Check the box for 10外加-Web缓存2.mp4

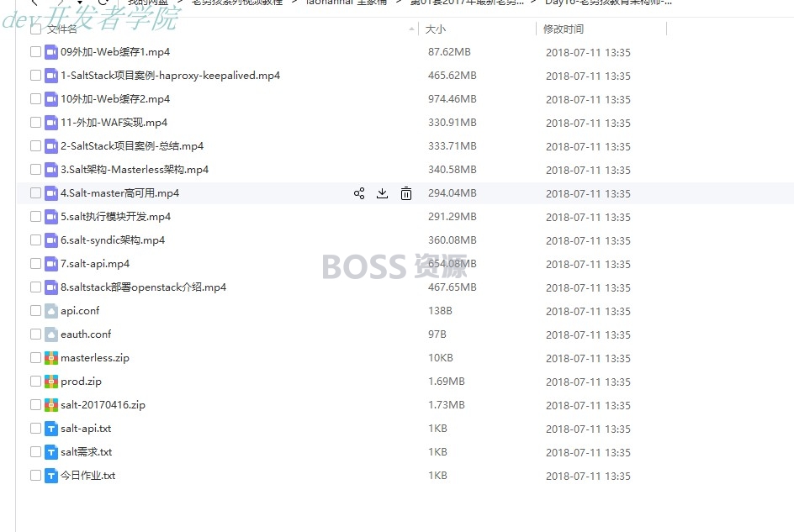[x=35, y=99]
